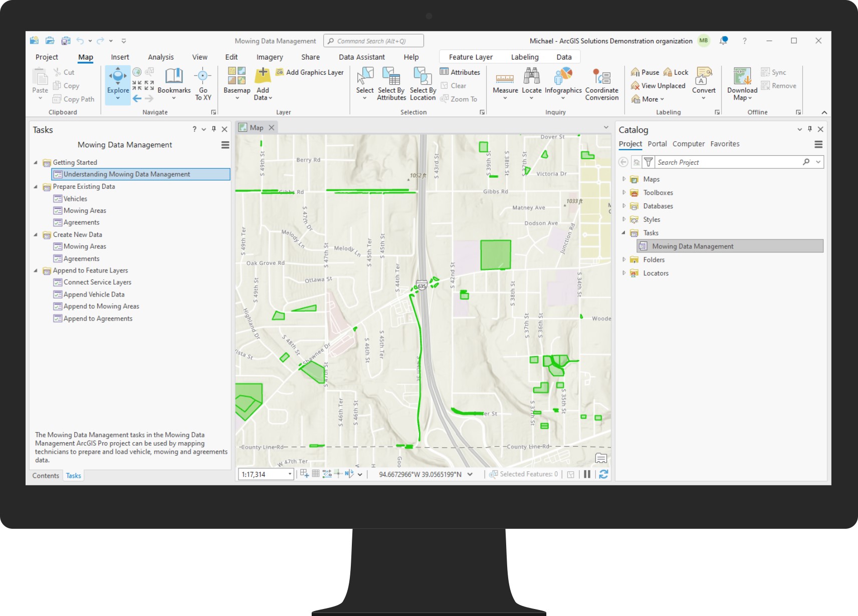Click View Unplaced labels
858x616 pixels.
coord(658,86)
